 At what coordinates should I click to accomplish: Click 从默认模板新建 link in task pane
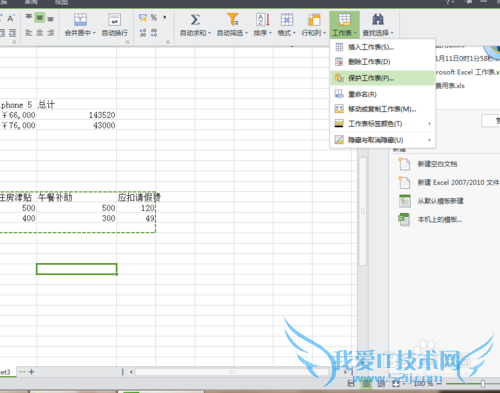tap(441, 201)
